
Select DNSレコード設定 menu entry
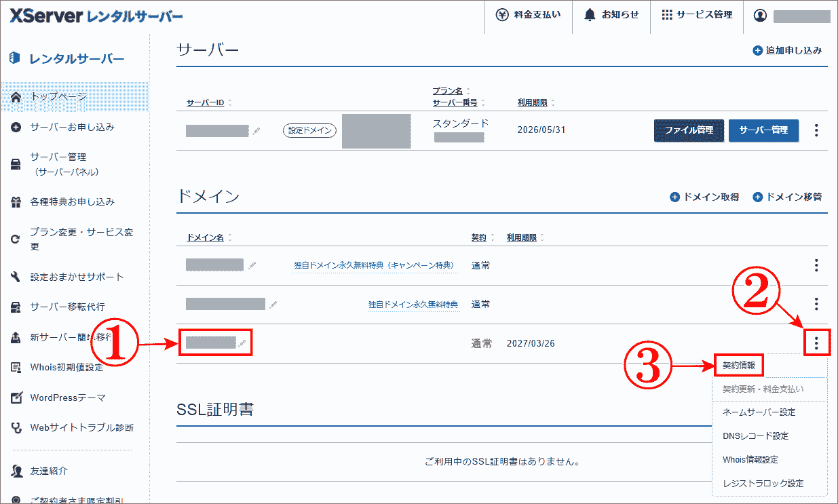pos(755,436)
